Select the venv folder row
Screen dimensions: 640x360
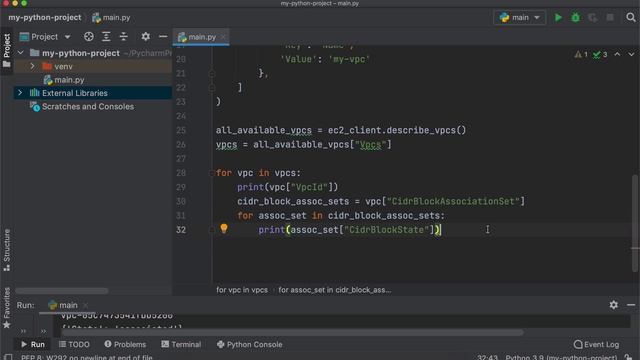(x=93, y=66)
